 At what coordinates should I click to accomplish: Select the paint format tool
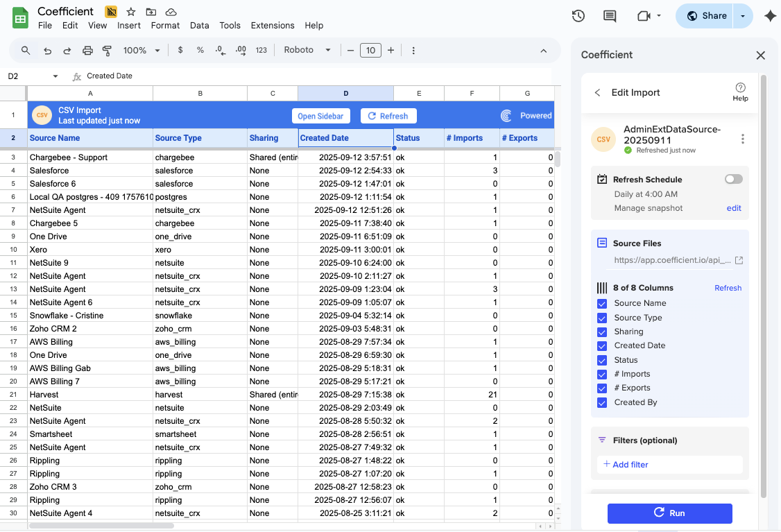coord(105,50)
